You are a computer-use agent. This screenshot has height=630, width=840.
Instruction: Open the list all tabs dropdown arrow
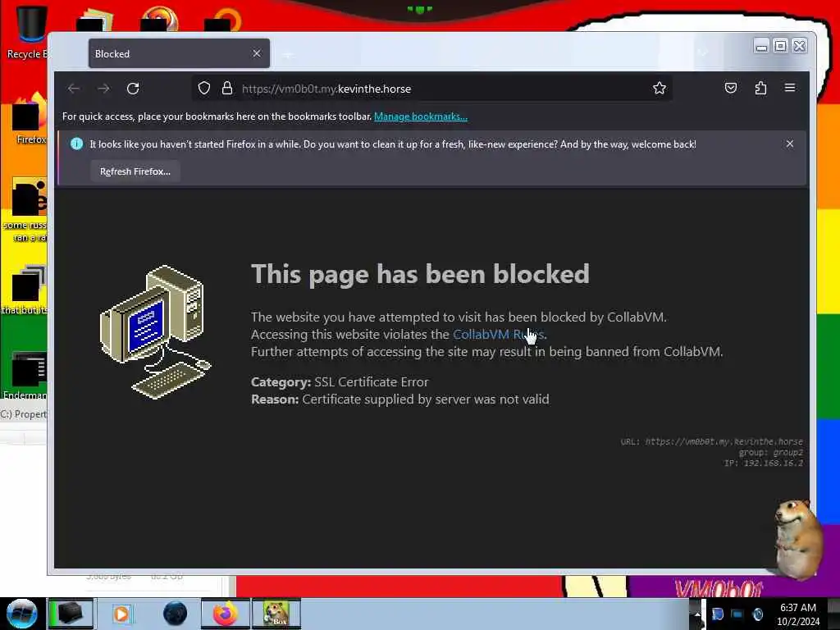[703, 53]
